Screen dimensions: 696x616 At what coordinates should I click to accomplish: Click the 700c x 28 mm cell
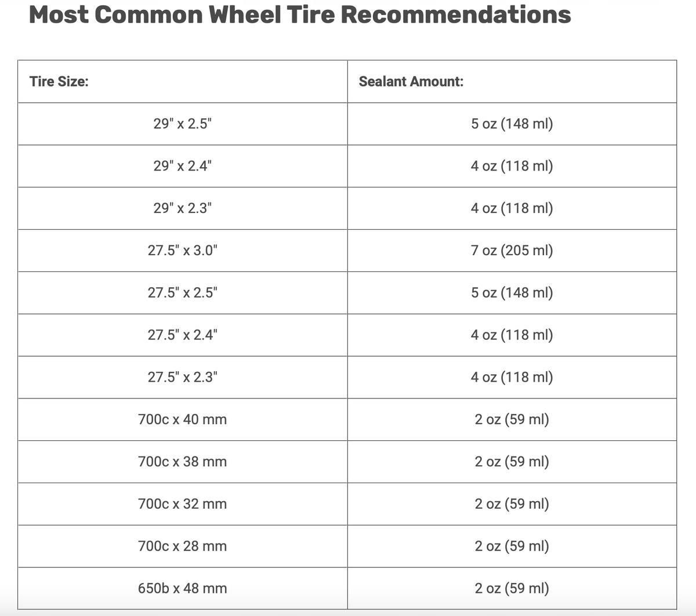click(x=183, y=546)
